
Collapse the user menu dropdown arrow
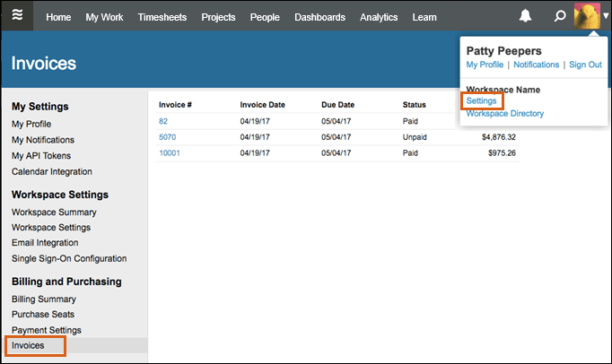tap(606, 17)
